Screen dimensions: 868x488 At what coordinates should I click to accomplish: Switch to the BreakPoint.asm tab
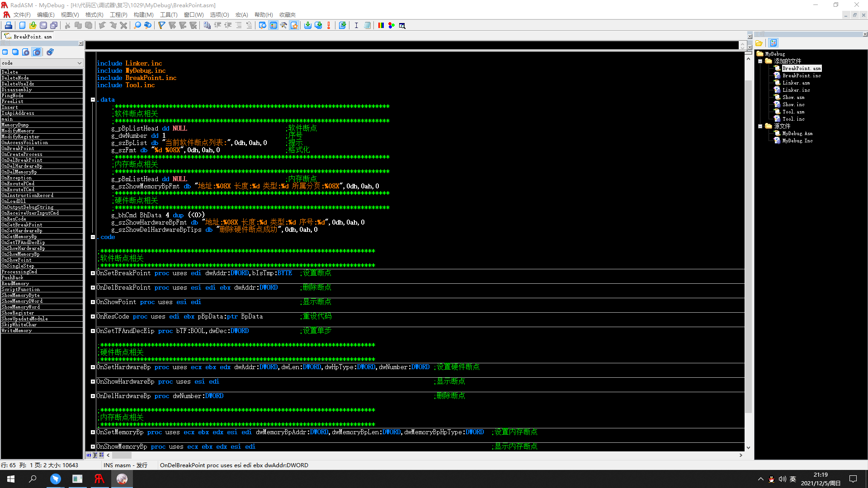[28, 37]
